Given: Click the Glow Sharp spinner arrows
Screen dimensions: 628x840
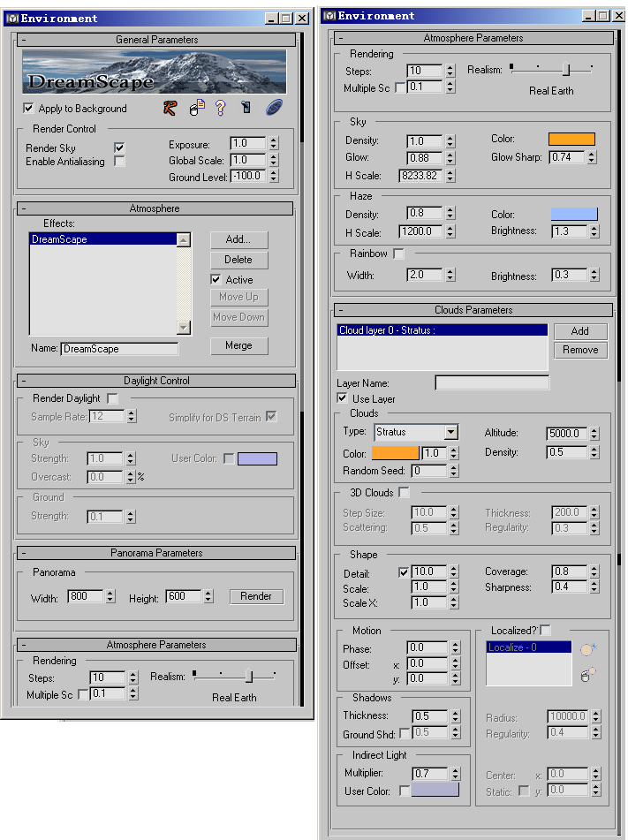Looking at the screenshot, I should pos(592,157).
